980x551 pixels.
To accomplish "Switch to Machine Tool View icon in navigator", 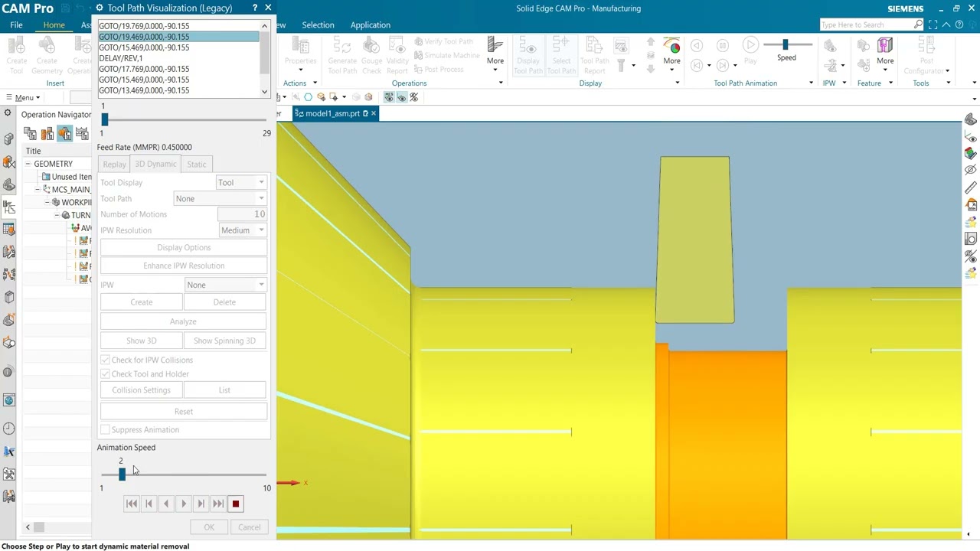I will [47, 135].
